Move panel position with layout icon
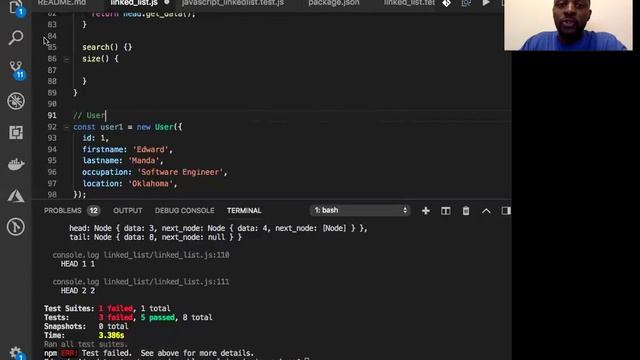 pyautogui.click(x=506, y=211)
